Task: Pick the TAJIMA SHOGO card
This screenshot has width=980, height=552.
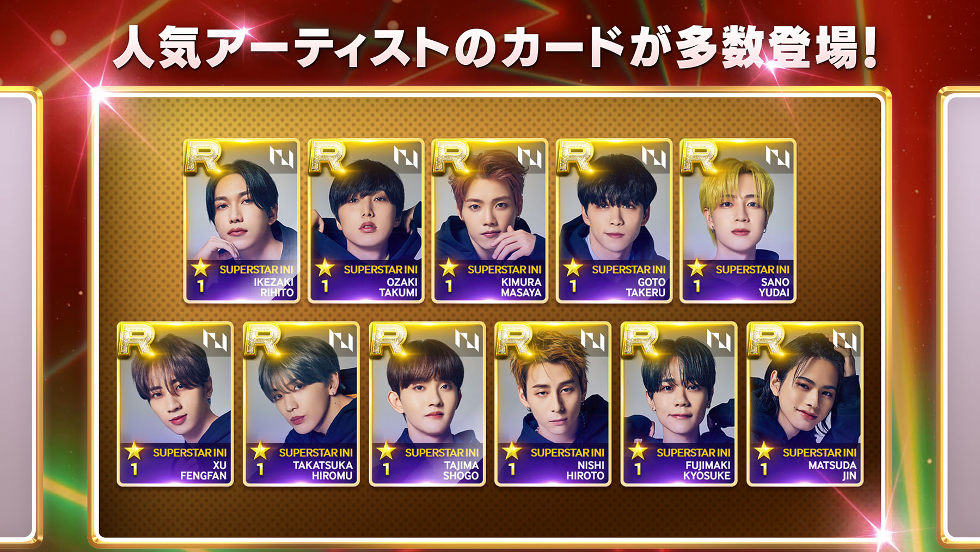Action: point(427,404)
